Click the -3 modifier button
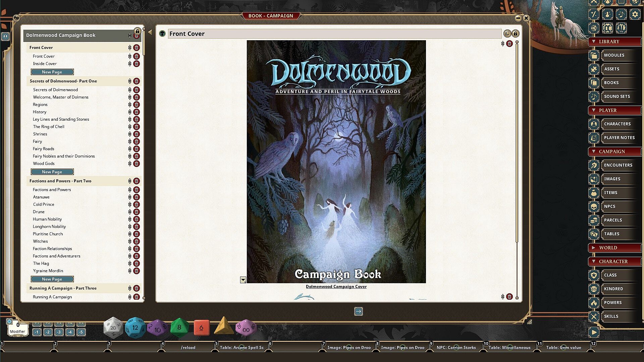644x362 pixels. tap(59, 332)
